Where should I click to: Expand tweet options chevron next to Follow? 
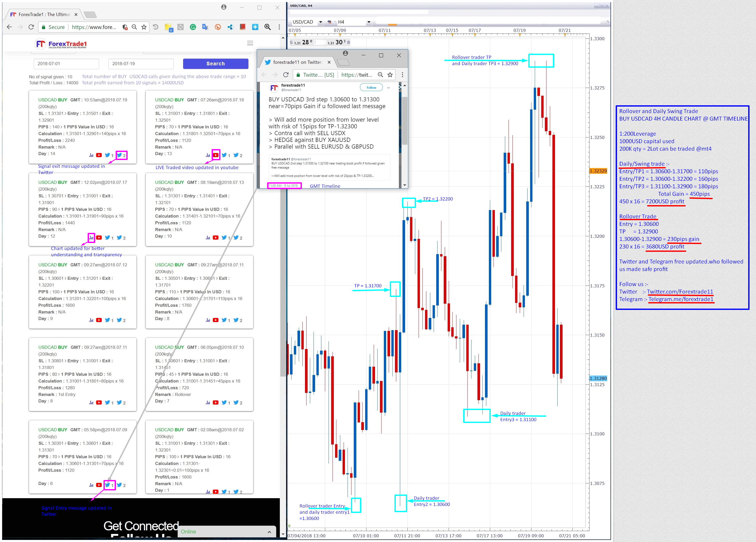[388, 88]
